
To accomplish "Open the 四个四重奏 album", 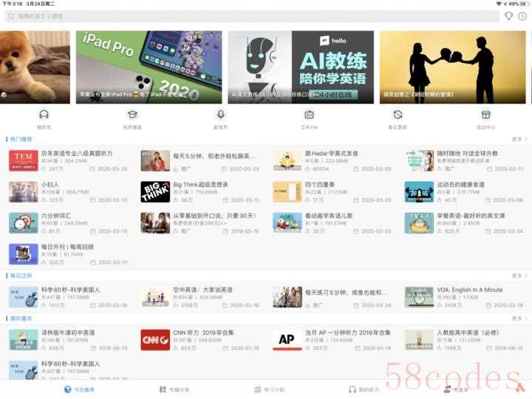I will point(332,191).
